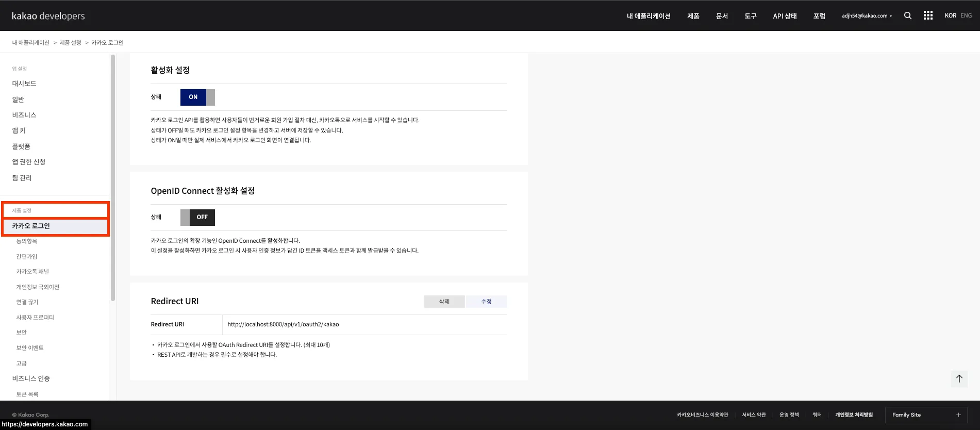Viewport: 980px width, 430px height.
Task: Open 연결 끊기 sidebar submenu
Action: pos(27,302)
